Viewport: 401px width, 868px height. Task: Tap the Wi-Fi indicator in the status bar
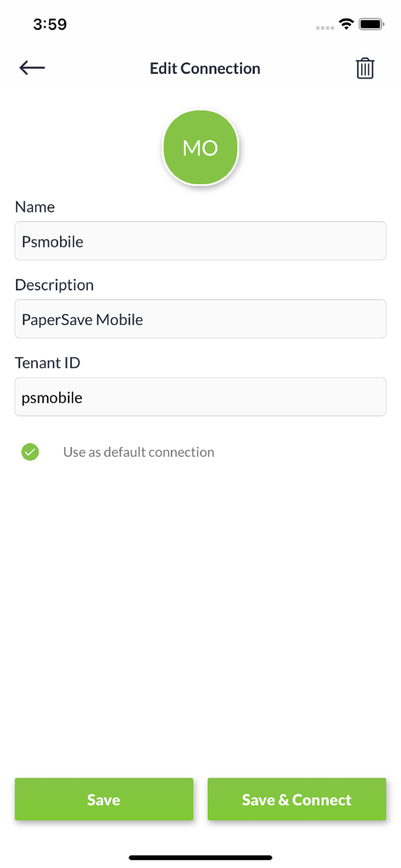(346, 24)
